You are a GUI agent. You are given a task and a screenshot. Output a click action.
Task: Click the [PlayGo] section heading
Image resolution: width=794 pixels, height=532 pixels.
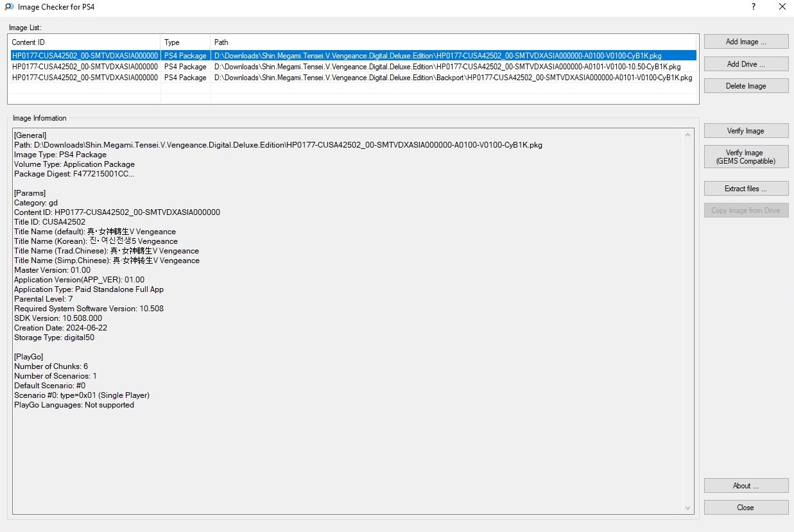coord(30,357)
